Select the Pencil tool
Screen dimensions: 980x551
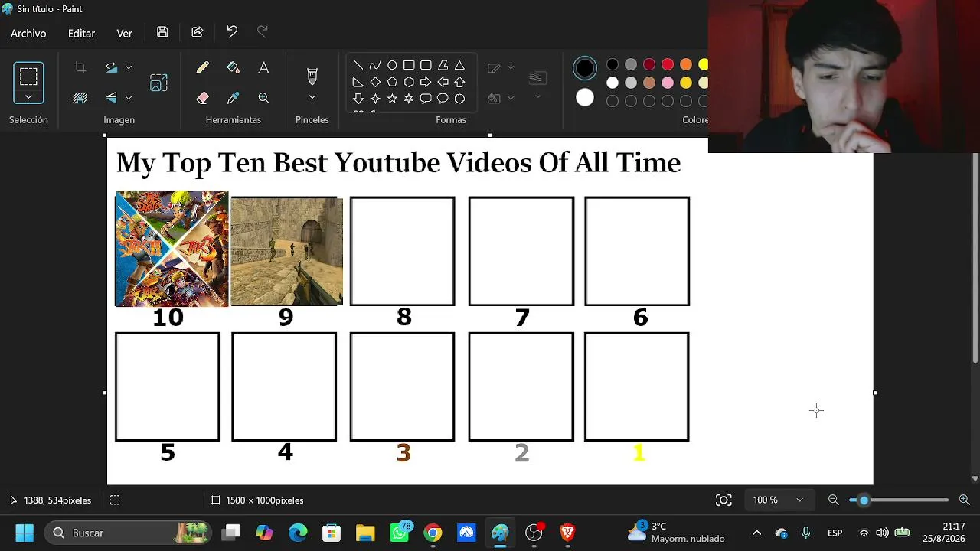(202, 68)
